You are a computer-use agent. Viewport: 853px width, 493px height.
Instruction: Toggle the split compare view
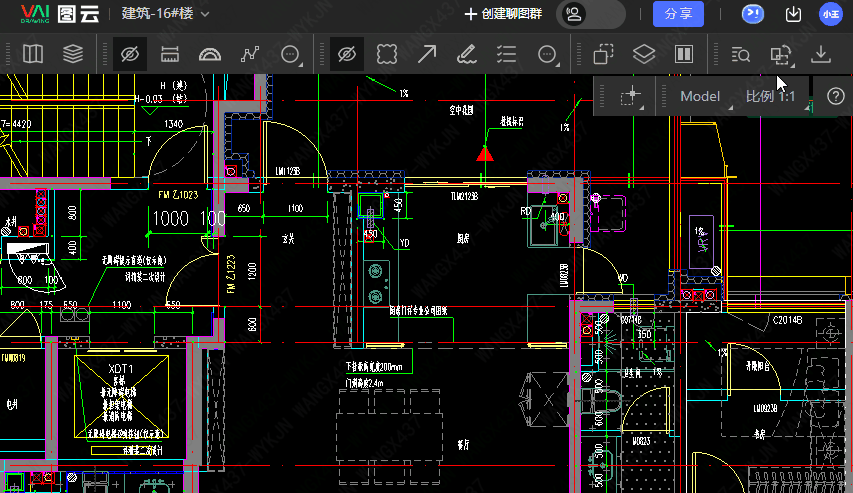pyautogui.click(x=685, y=54)
